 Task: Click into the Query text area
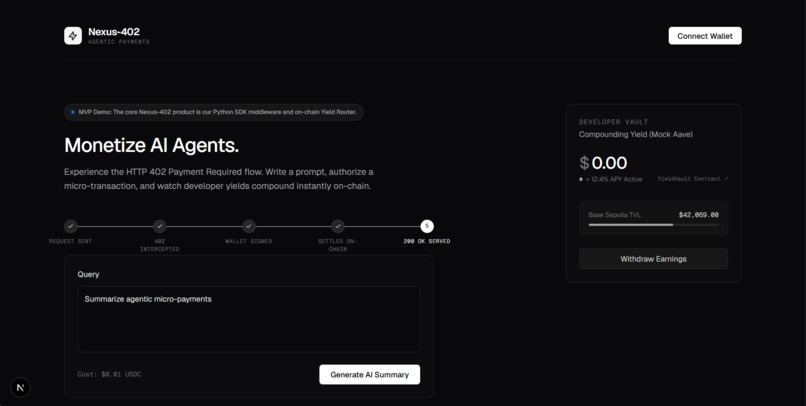(249, 319)
